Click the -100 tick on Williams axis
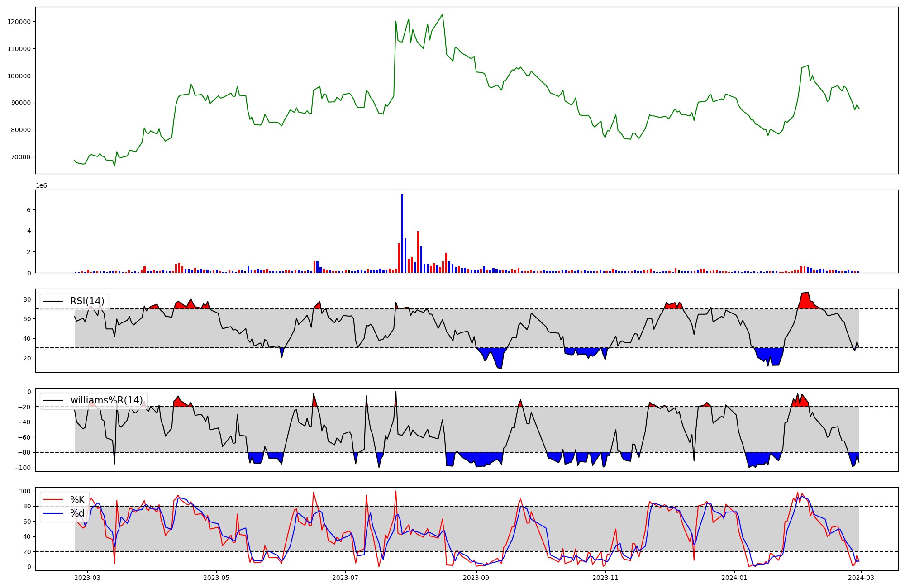 [22, 468]
